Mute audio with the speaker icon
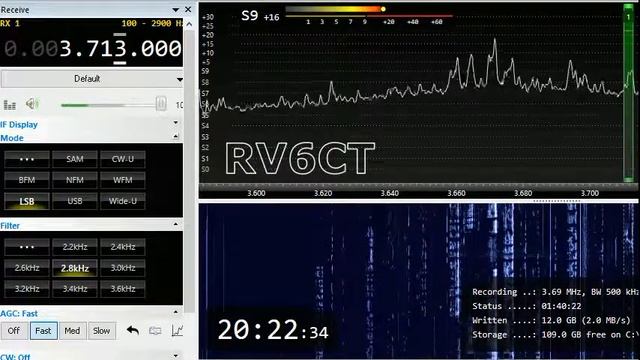Screen dimensions: 640x360 (32, 104)
